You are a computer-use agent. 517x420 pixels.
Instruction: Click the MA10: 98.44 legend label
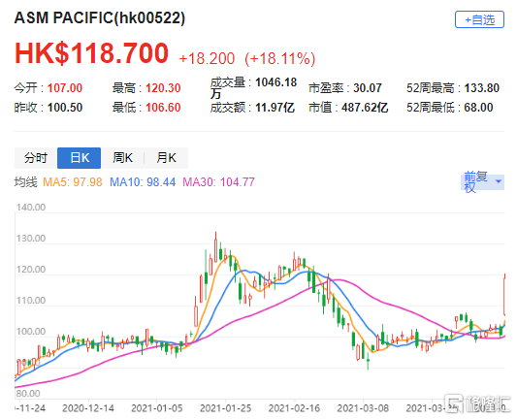pos(143,182)
